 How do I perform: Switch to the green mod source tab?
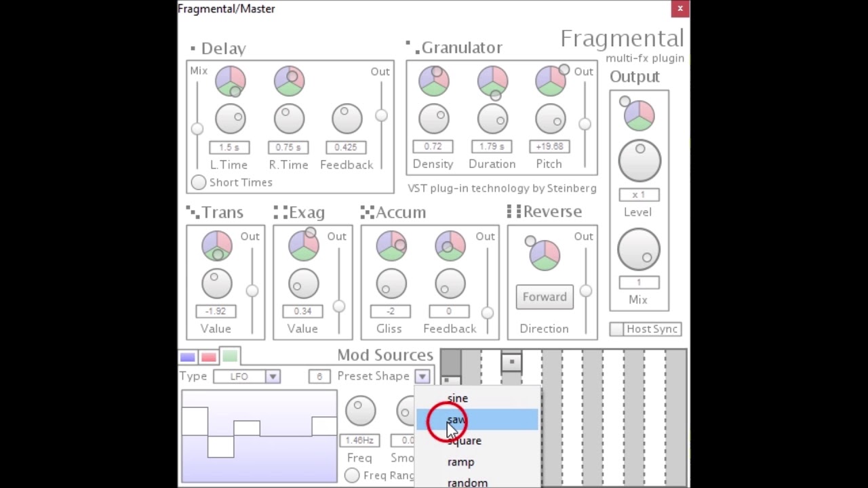coord(230,356)
